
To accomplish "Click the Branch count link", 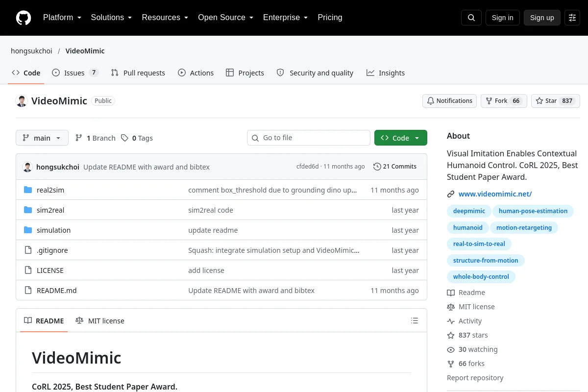I will [x=96, y=138].
